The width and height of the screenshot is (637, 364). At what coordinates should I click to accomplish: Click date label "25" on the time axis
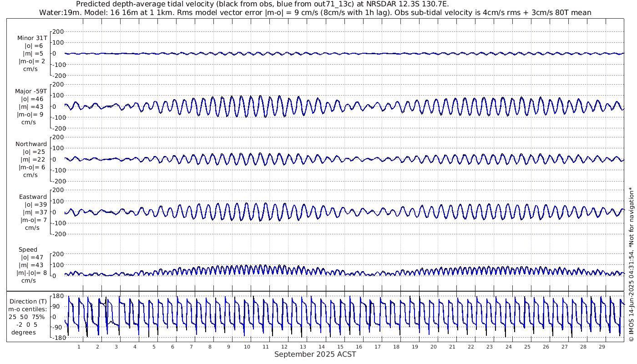(527, 347)
